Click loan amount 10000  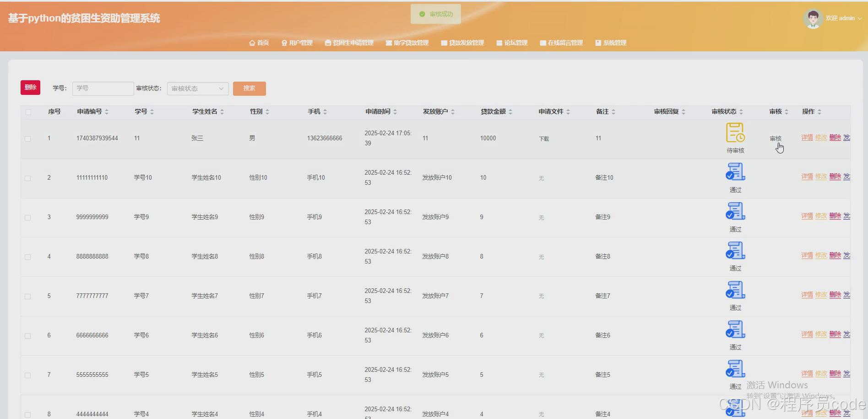[x=488, y=138]
